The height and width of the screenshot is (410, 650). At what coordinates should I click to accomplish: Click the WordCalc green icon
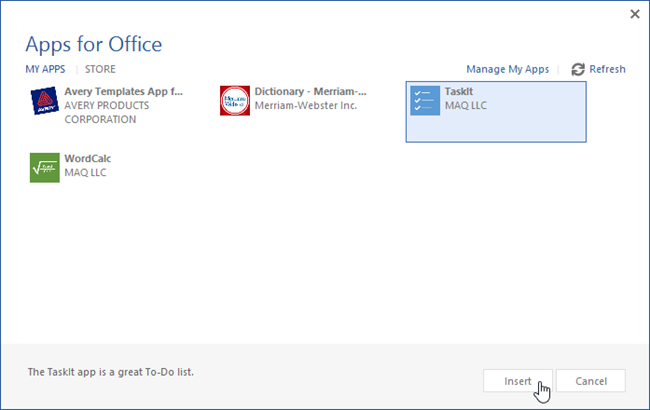click(x=45, y=167)
